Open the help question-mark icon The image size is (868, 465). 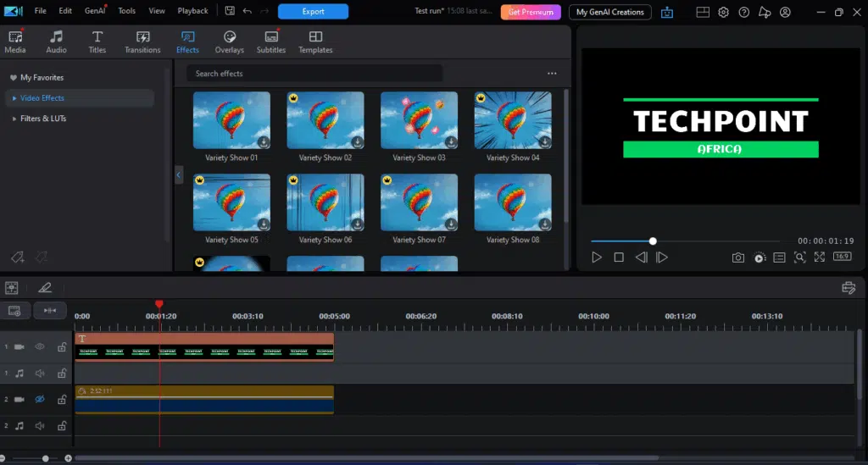[744, 12]
